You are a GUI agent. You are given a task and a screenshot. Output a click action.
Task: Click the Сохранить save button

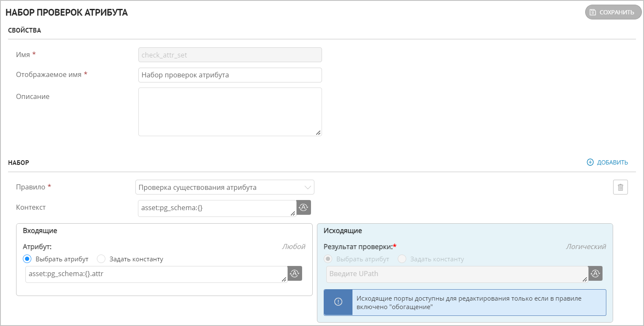(613, 12)
